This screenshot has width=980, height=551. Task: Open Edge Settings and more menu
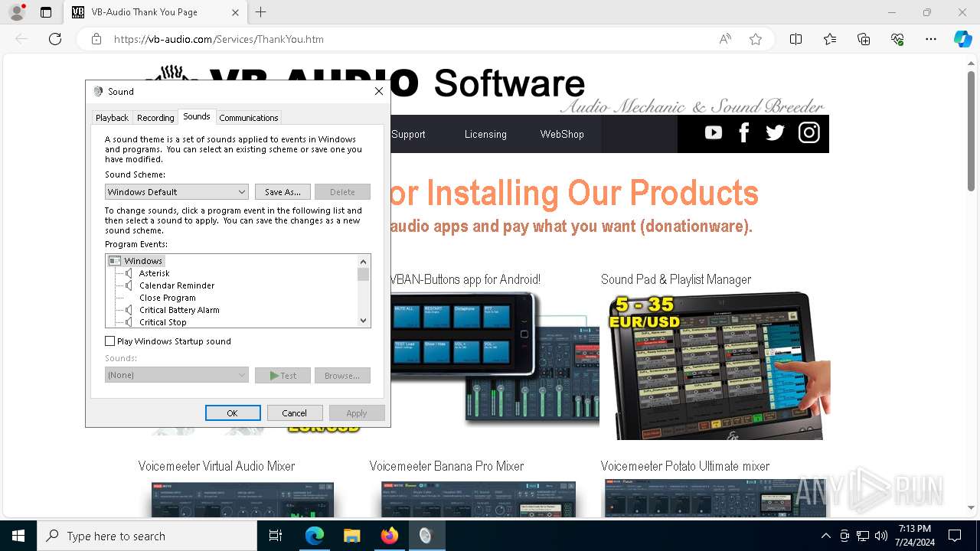click(931, 39)
